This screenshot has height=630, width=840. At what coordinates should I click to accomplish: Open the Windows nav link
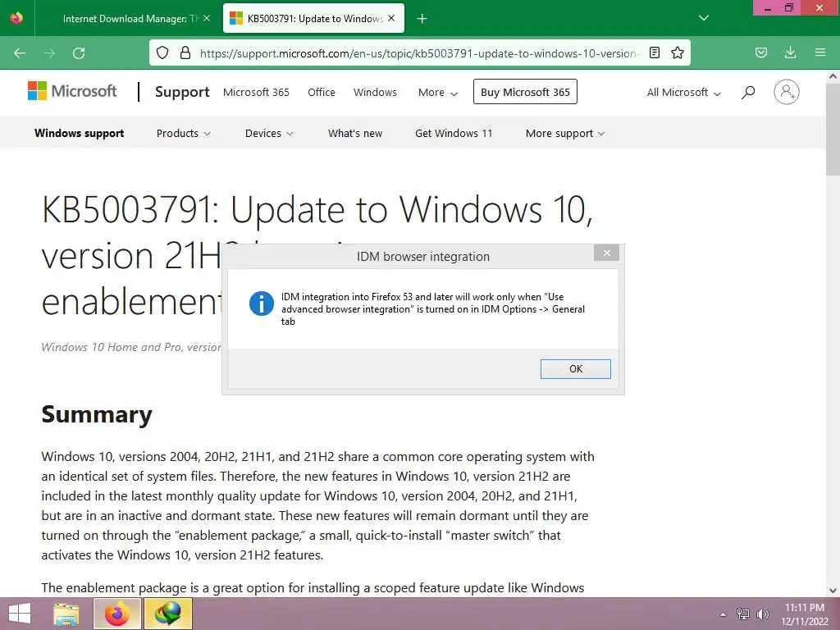click(x=375, y=92)
